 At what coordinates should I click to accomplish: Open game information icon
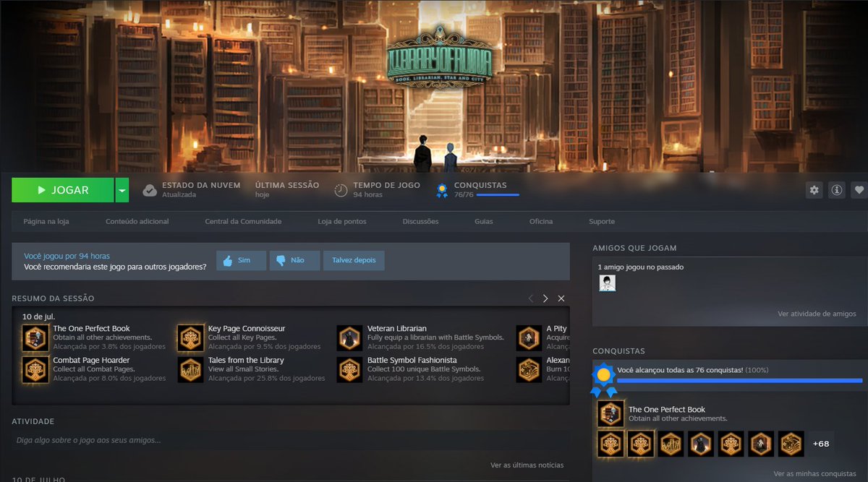point(837,190)
